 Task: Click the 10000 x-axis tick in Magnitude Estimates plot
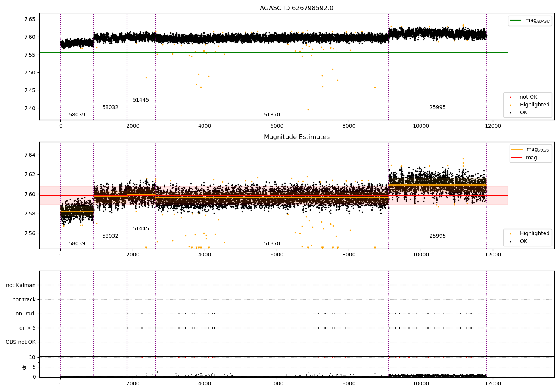point(421,255)
